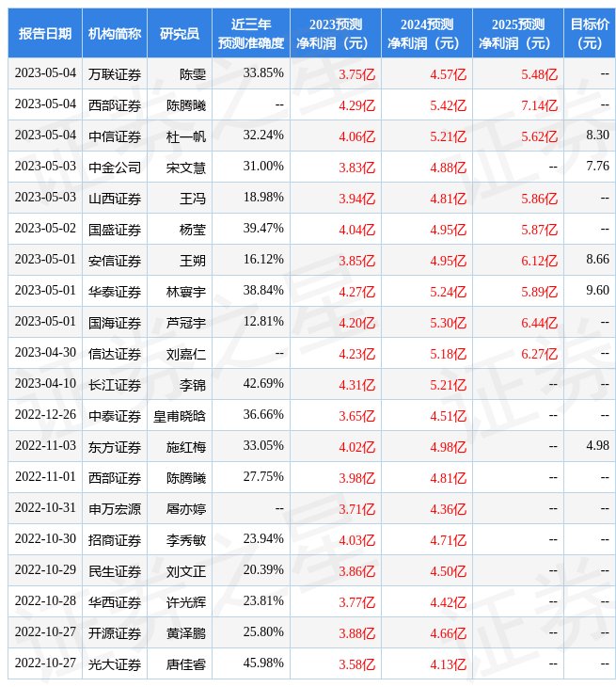The width and height of the screenshot is (616, 687).
Task: Select the 信达证券 institution cell
Action: [115, 354]
